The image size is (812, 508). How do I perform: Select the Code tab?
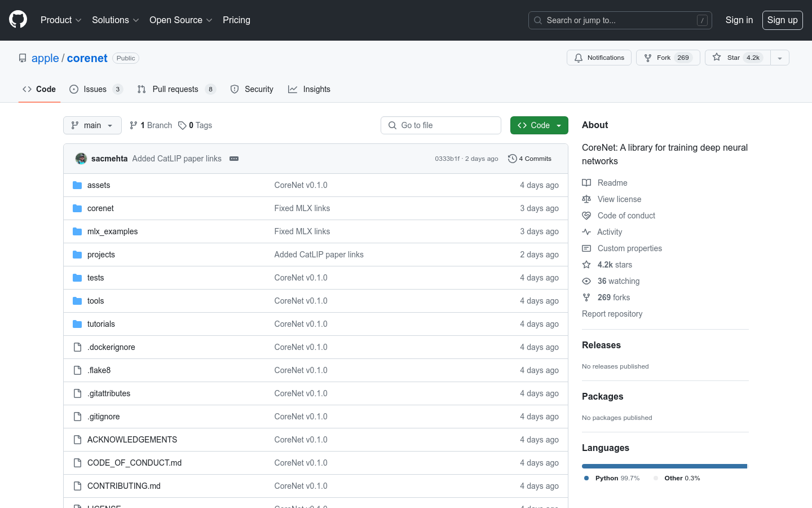pos(39,89)
